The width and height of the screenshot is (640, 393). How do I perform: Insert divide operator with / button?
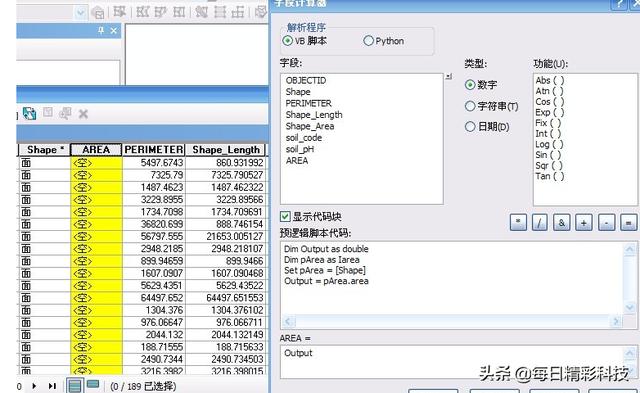(x=540, y=223)
